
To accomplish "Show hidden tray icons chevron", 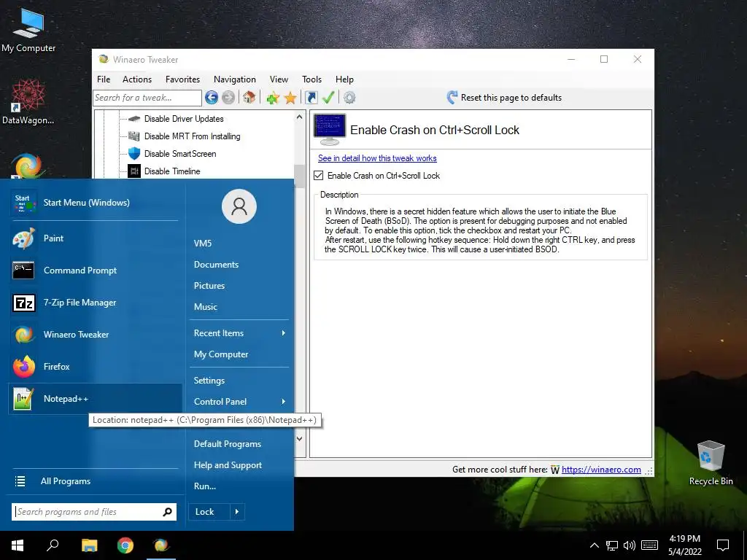I will click(x=594, y=545).
